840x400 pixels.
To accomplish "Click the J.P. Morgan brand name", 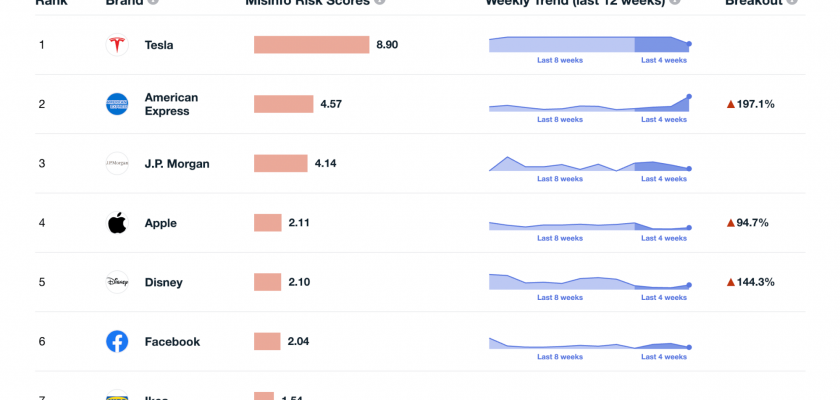I will (x=177, y=163).
